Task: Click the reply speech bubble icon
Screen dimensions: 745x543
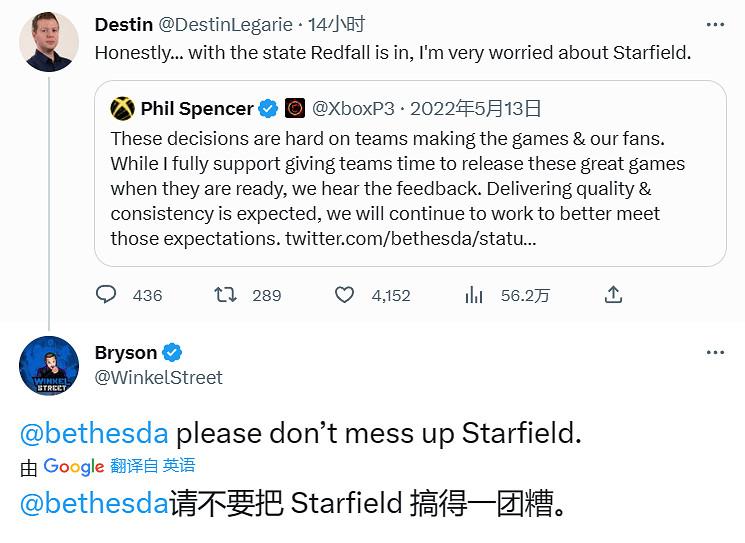Action: (x=107, y=295)
